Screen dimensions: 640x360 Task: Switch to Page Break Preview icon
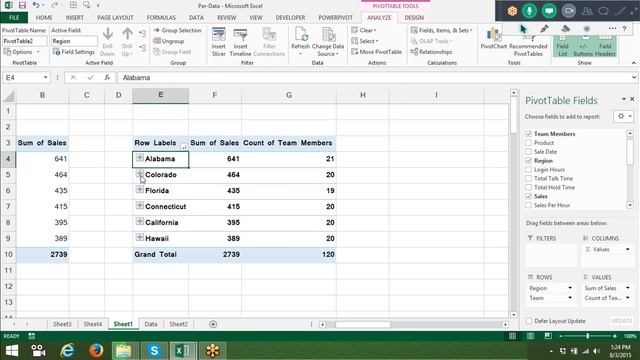[548, 336]
